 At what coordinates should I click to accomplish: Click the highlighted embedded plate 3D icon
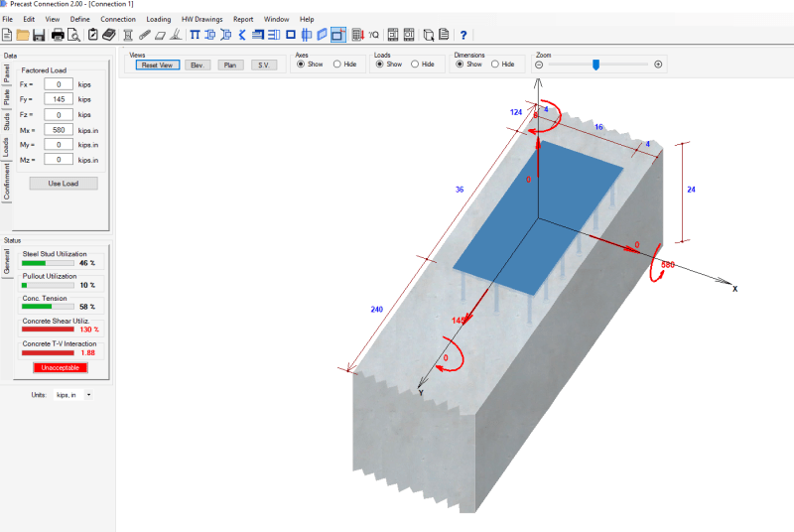[338, 35]
